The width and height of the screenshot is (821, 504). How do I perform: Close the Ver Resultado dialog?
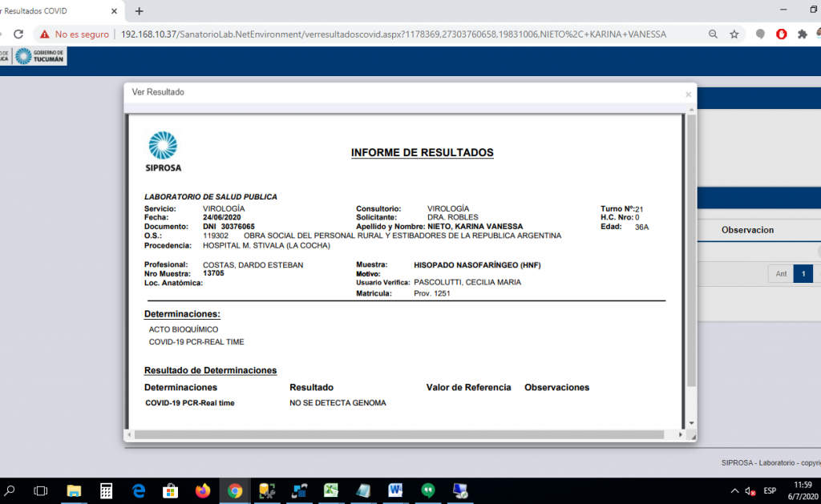[x=687, y=95]
